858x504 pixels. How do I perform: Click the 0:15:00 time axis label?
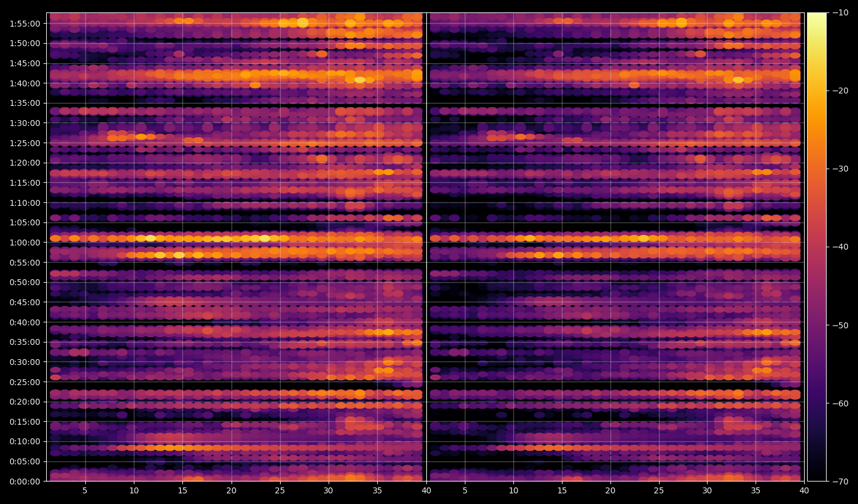pos(25,422)
